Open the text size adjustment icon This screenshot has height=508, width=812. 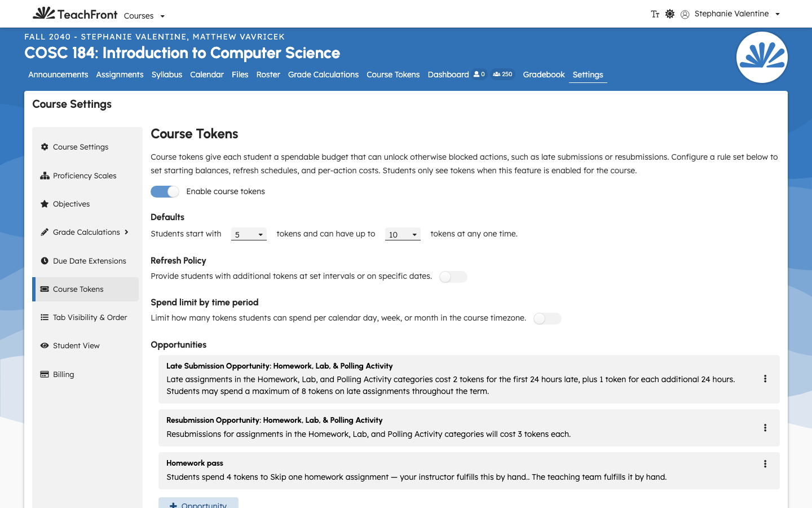pos(655,14)
